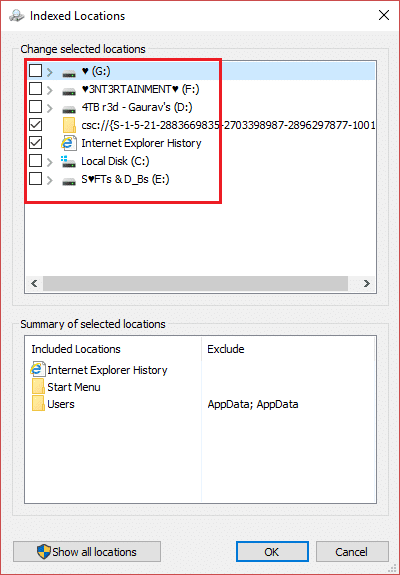Click the 4TB r3d (D:) drive icon
400x575 pixels.
(x=69, y=109)
